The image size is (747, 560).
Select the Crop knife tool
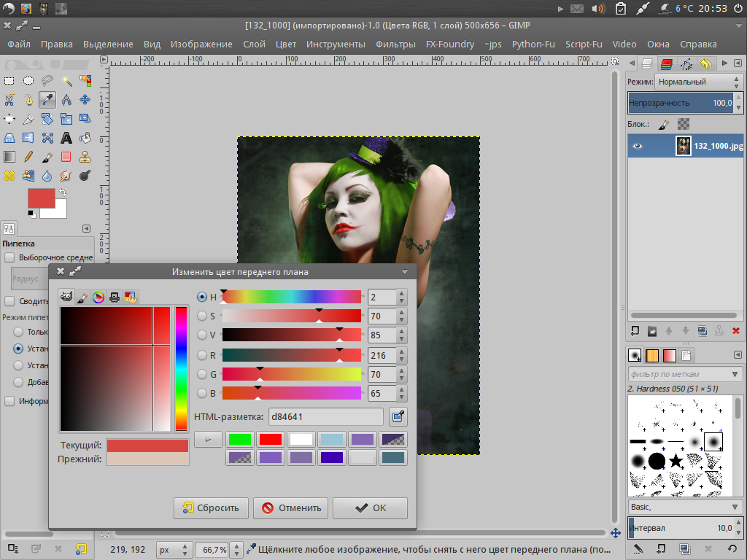tap(28, 119)
